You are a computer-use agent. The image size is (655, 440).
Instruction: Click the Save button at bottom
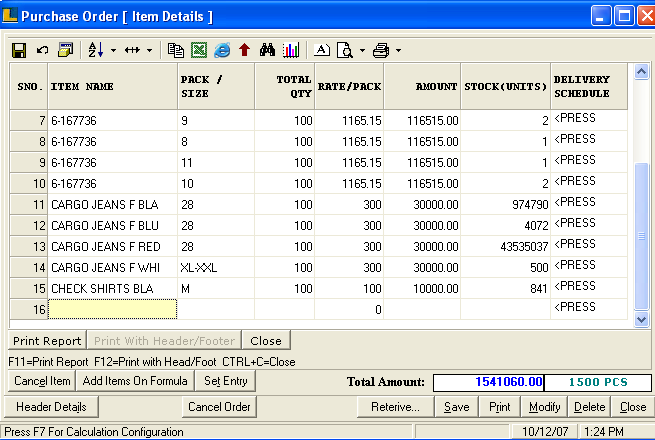coord(456,407)
